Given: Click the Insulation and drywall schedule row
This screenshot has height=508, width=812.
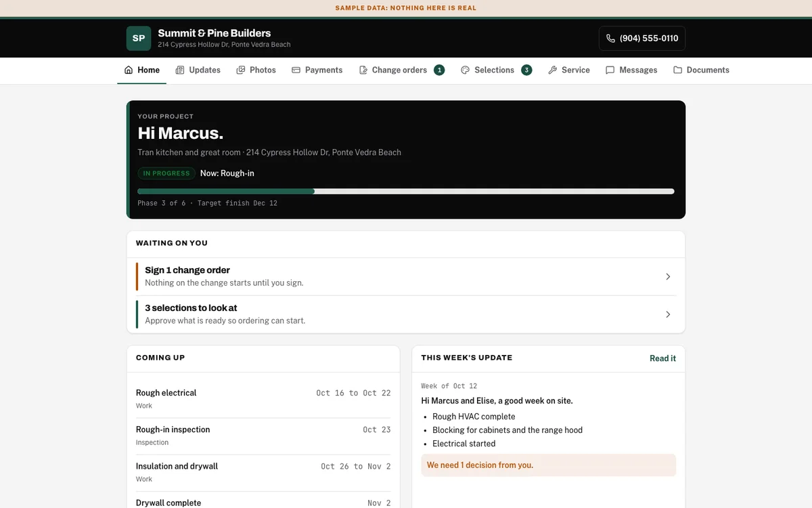Looking at the screenshot, I should (x=263, y=472).
